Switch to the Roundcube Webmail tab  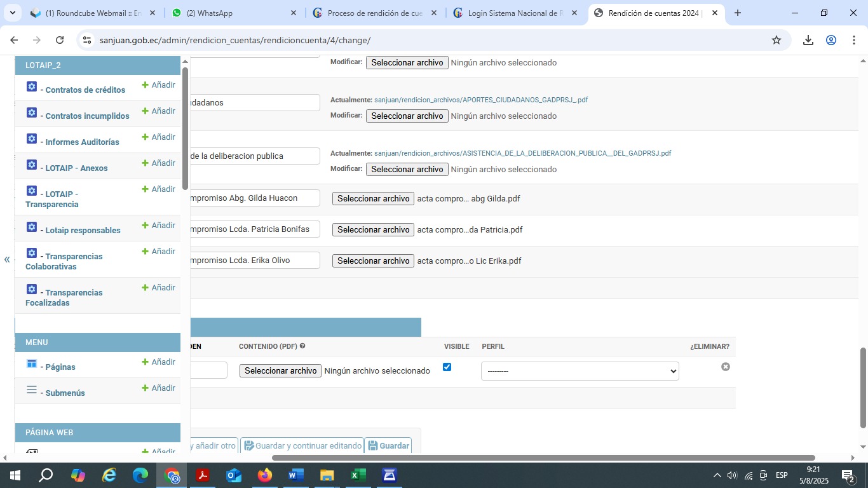coord(89,13)
